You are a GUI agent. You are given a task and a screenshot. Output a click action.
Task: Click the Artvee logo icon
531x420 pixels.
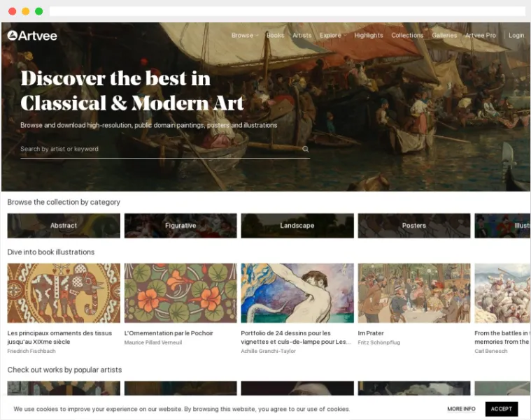click(x=12, y=36)
